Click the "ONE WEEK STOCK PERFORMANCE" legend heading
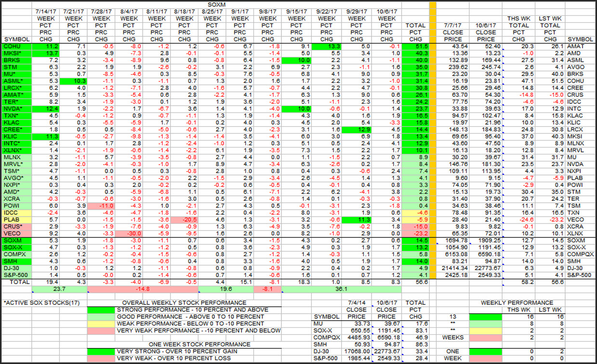597x364 pixels. [199, 344]
